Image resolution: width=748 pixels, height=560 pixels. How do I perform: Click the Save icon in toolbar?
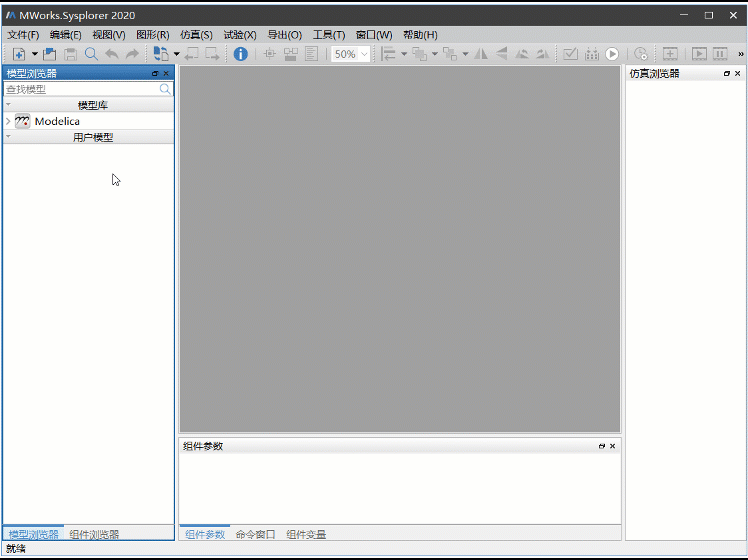(x=70, y=54)
